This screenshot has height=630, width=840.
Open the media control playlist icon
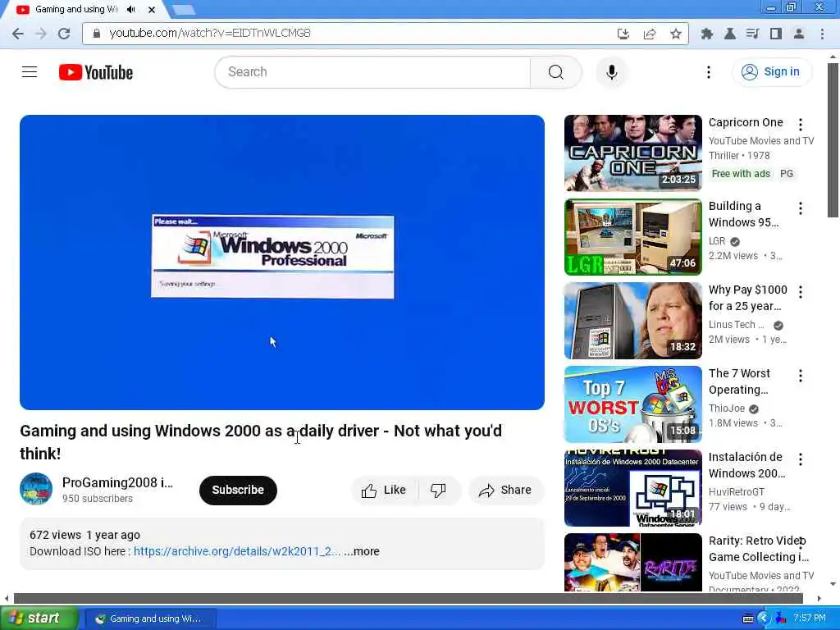[753, 34]
